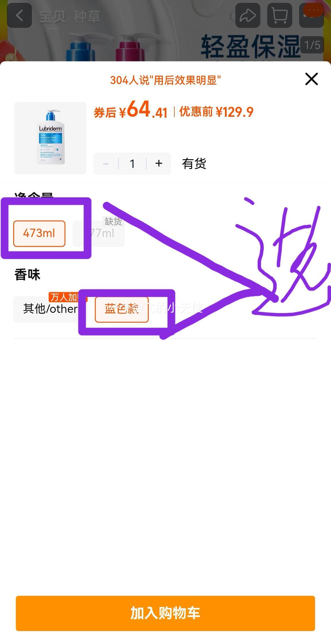The image size is (331, 644).
Task: Open the Lubriderm product thumbnail
Action: (x=50, y=138)
